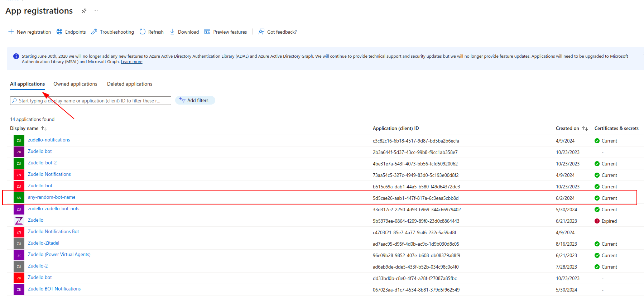
Task: Open Zudello Notifications Bot app
Action: (53, 232)
